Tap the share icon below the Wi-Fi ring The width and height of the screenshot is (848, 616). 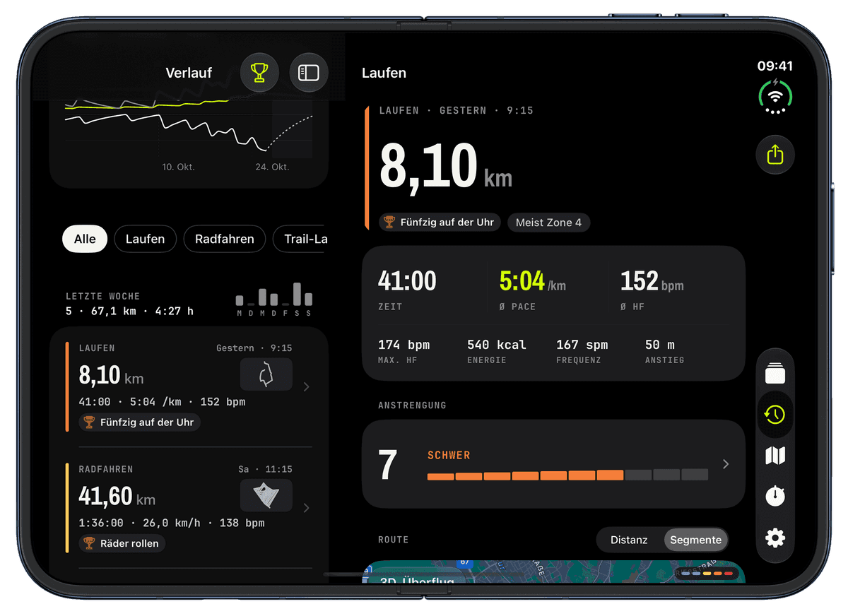point(775,155)
